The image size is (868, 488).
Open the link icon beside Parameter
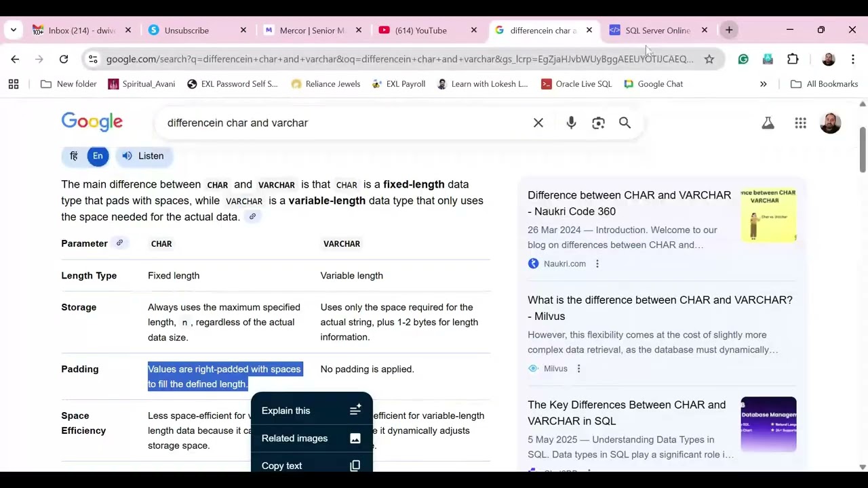[119, 243]
